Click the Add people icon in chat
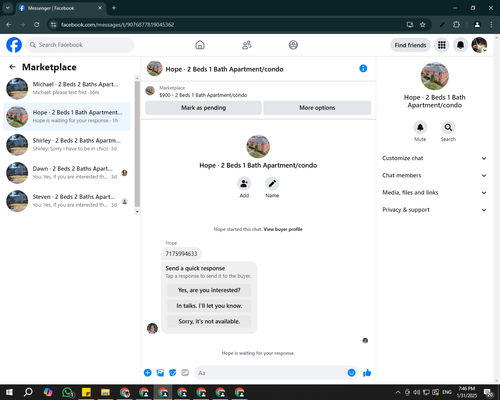 point(244,184)
